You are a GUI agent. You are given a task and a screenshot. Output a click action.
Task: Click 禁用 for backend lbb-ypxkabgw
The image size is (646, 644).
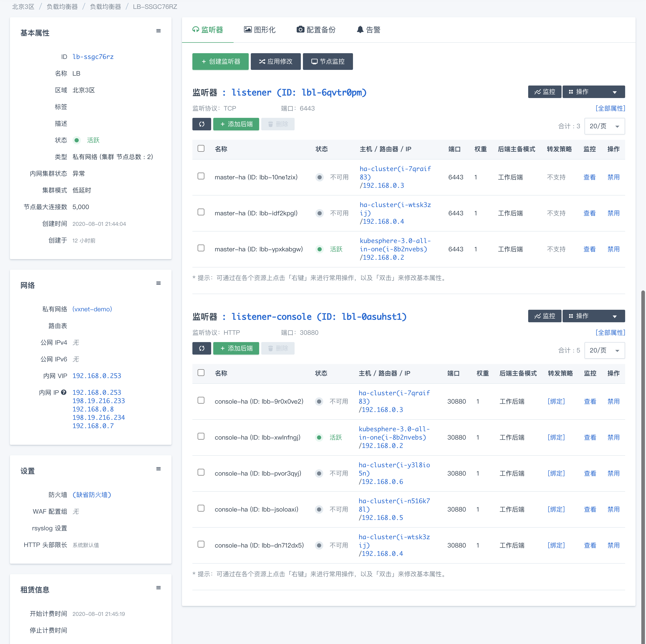614,249
